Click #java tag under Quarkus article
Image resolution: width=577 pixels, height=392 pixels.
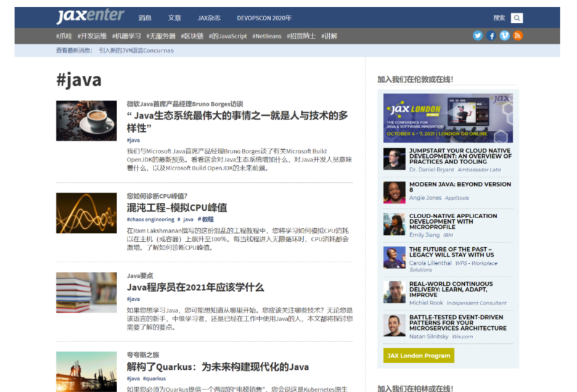tap(133, 378)
